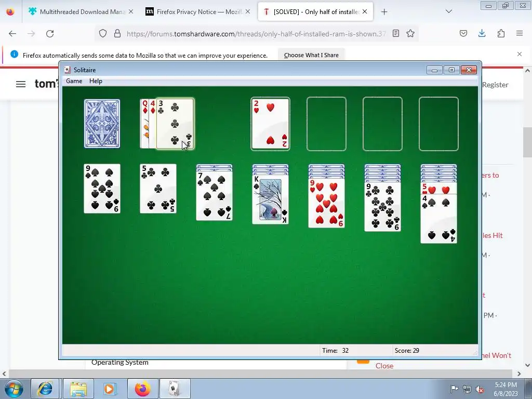
Task: Open the Solitaire Game menu
Action: (x=74, y=81)
